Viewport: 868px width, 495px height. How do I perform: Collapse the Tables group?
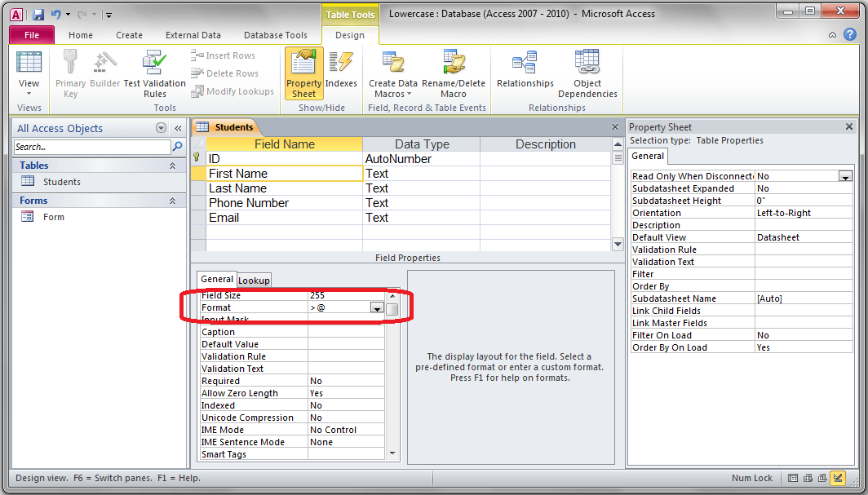click(172, 166)
